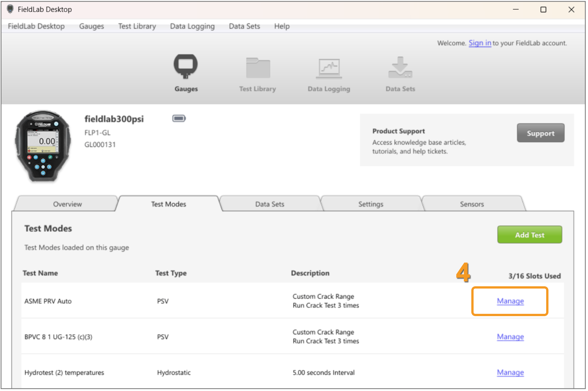Open the Test Library folder icon

[x=258, y=68]
